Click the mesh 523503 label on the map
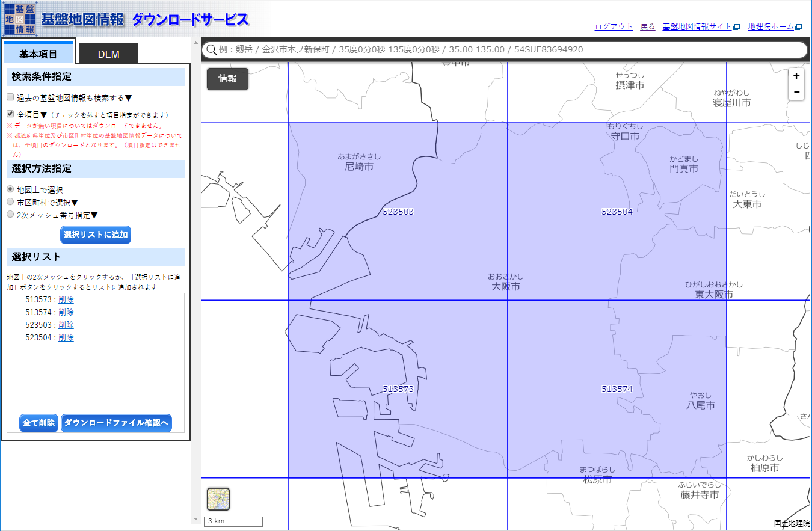Viewport: 812px width, 531px height. pos(398,212)
